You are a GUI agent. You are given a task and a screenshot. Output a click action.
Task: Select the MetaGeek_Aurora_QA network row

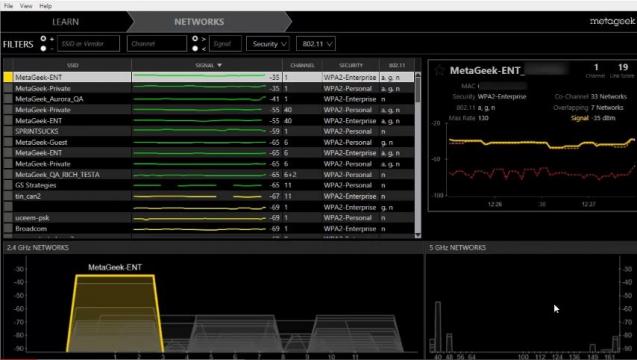point(209,99)
